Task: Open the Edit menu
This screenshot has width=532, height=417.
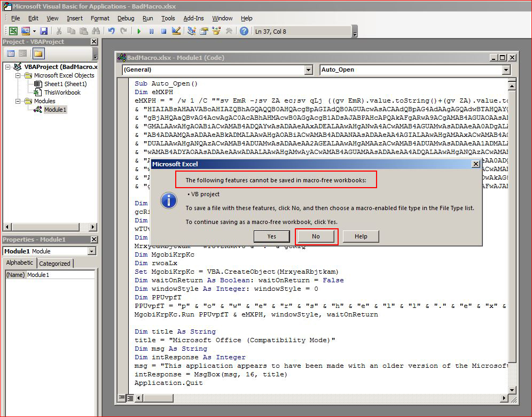Action: (x=33, y=18)
